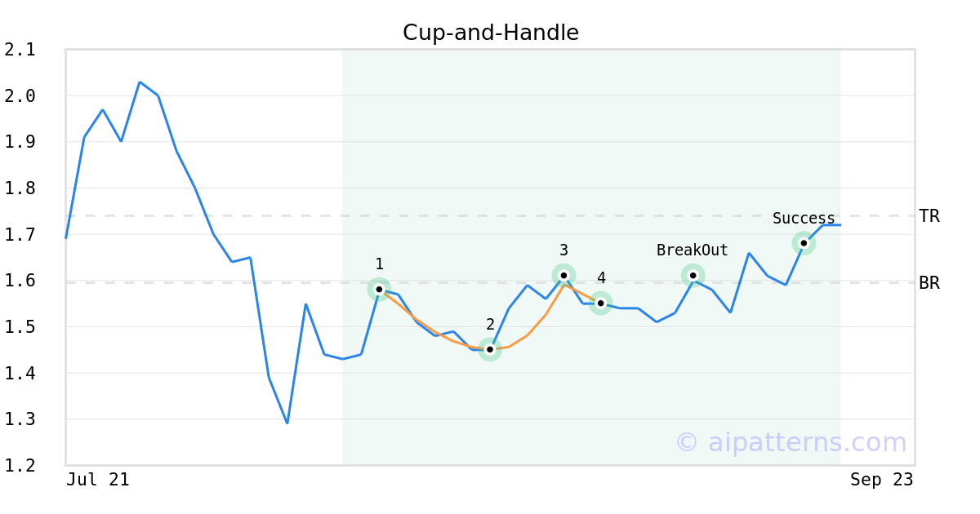980x514 pixels.
Task: Click the Jul 21 start date label
Action: click(x=98, y=480)
